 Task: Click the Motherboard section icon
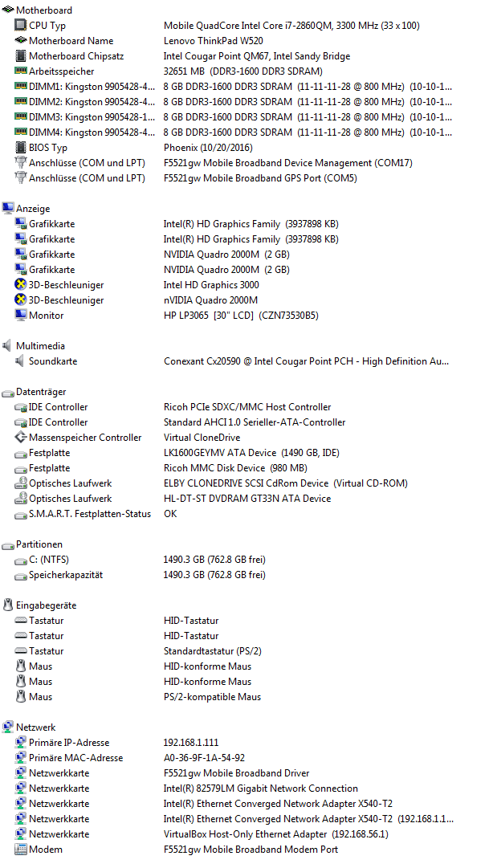pyautogui.click(x=8, y=10)
